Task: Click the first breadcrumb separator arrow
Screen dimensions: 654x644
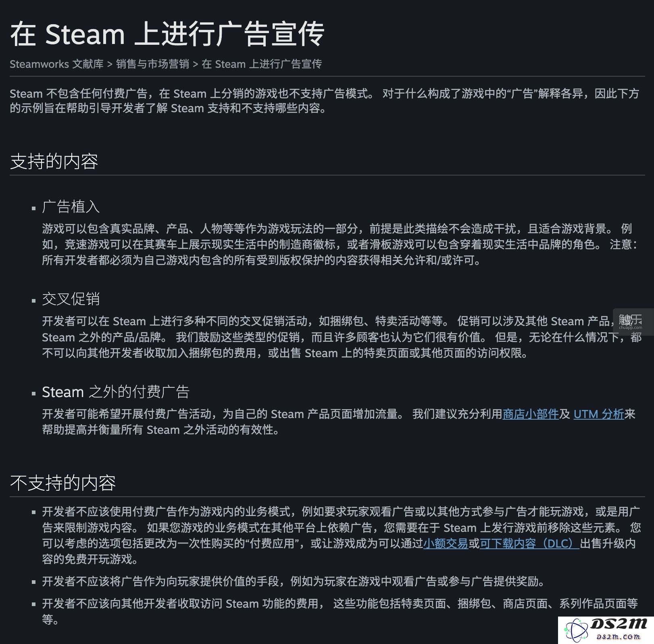Action: coord(110,64)
